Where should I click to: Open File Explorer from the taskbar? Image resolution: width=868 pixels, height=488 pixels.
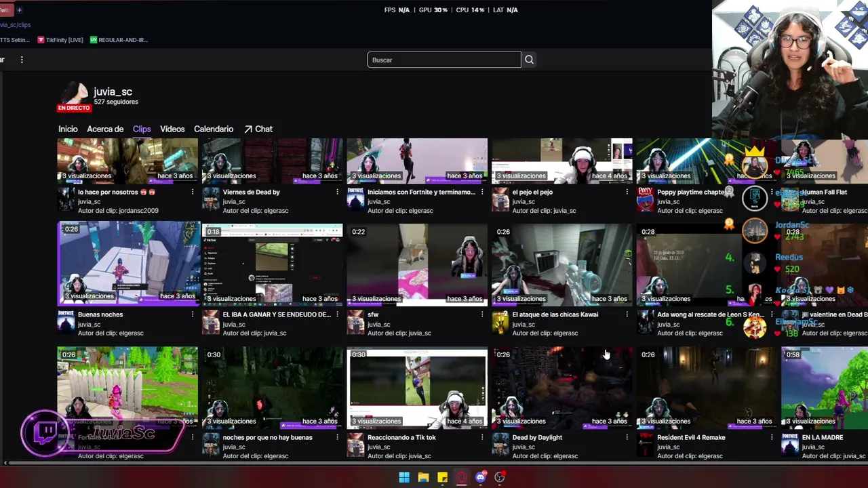click(x=423, y=477)
